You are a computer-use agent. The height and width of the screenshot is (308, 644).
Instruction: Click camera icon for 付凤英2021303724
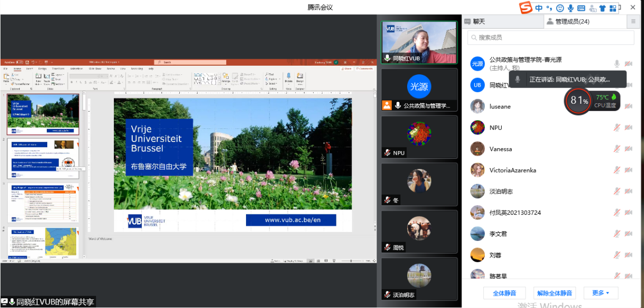[x=628, y=212]
